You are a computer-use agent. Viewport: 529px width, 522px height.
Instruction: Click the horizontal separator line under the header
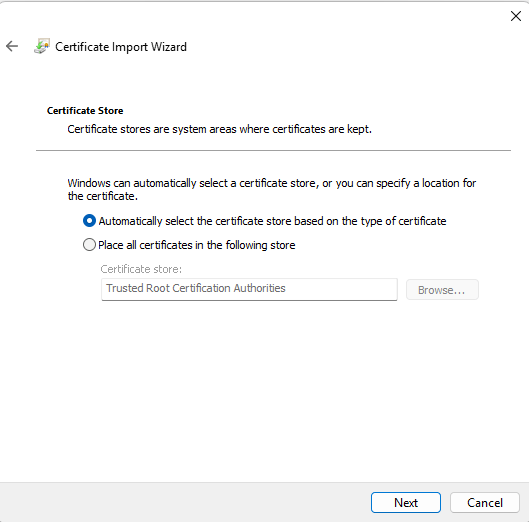click(x=273, y=150)
